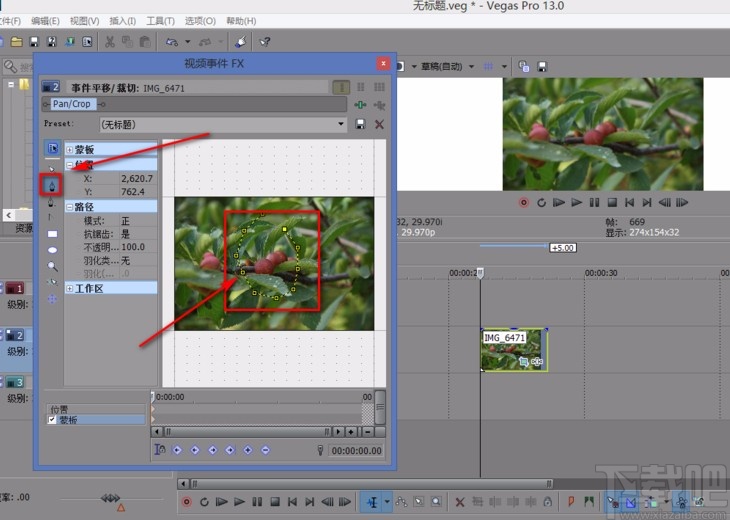Click the save preset disk icon
The width and height of the screenshot is (730, 520).
tap(360, 124)
